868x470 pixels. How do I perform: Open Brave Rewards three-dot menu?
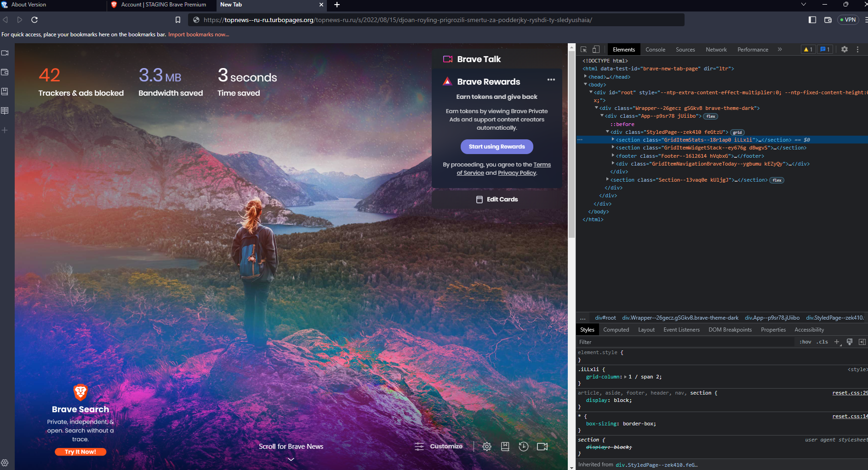coord(551,80)
